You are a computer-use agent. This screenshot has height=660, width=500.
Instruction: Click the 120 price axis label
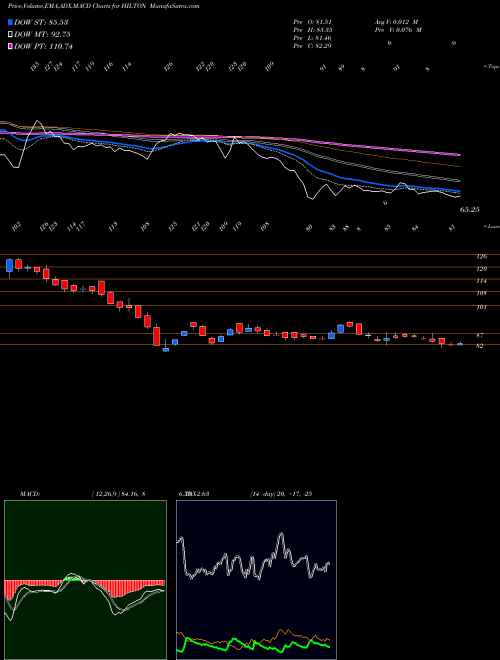click(482, 269)
